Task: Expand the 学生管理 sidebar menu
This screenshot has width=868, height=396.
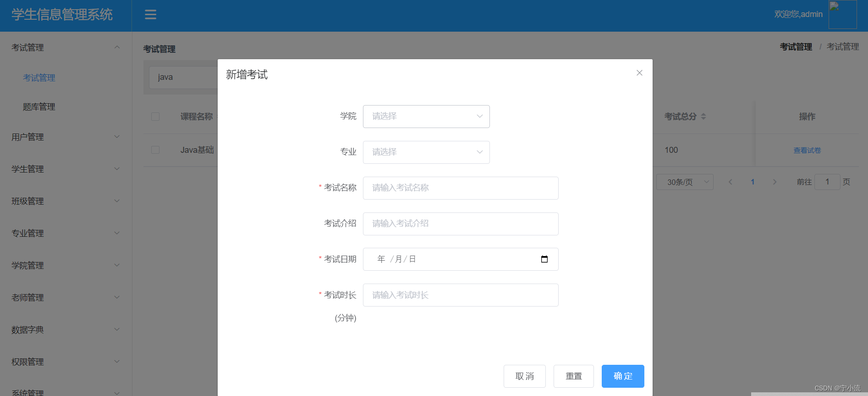Action: click(x=66, y=169)
